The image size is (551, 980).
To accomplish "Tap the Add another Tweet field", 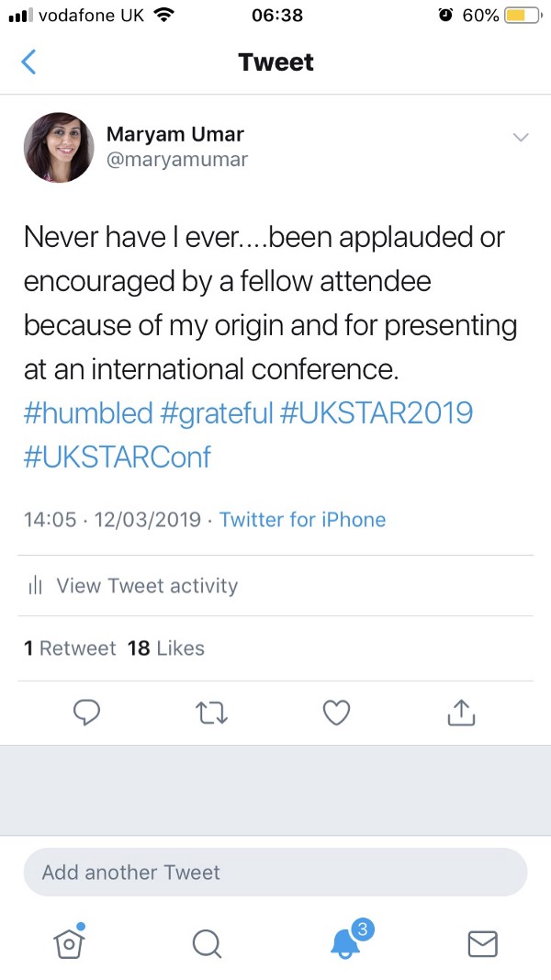I will tap(275, 872).
